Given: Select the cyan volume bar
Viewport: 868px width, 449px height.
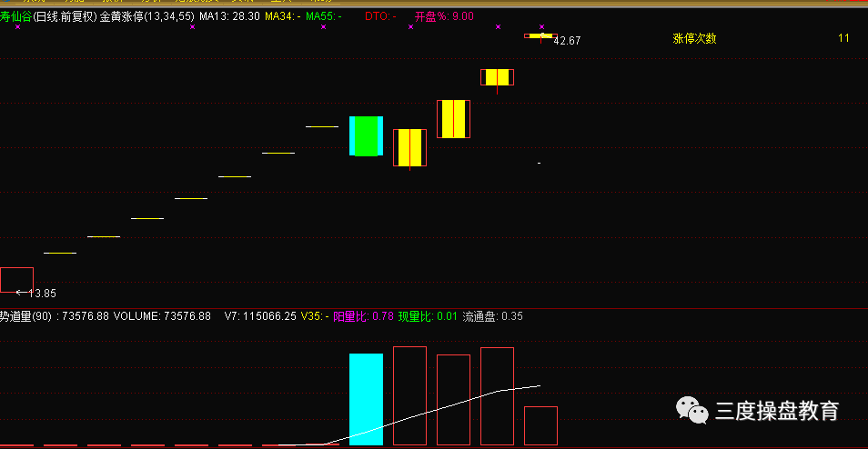Looking at the screenshot, I should [x=366, y=399].
